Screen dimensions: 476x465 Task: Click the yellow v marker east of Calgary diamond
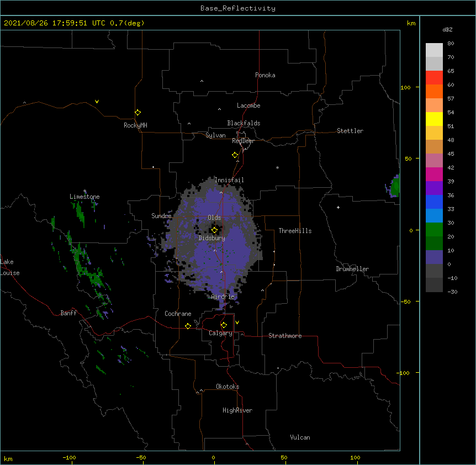(x=237, y=323)
